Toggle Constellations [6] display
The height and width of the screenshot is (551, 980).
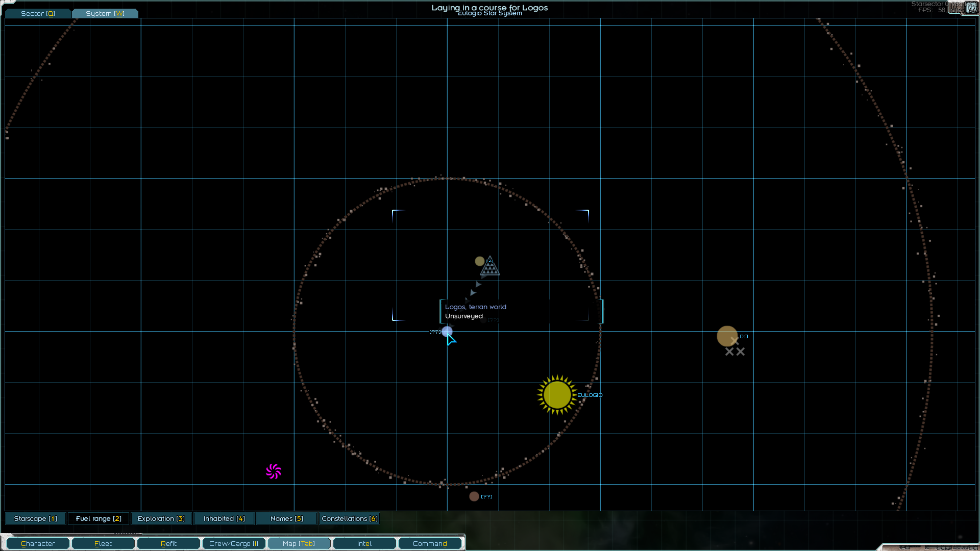point(350,518)
